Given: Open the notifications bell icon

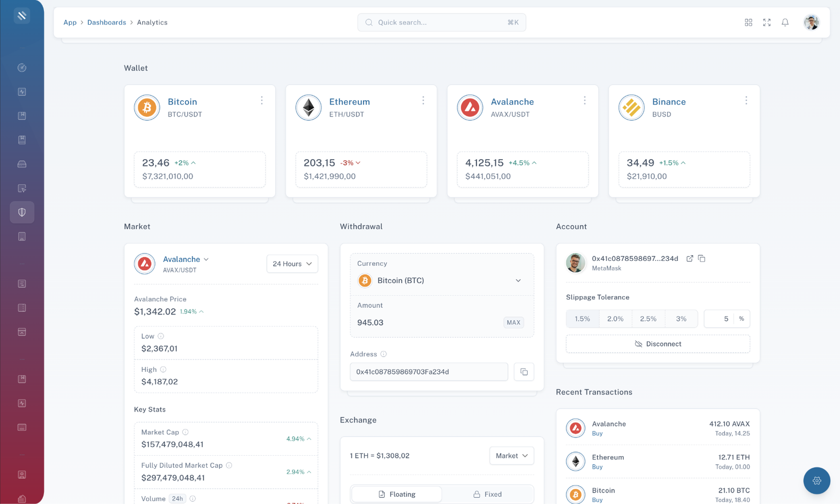Looking at the screenshot, I should (785, 22).
